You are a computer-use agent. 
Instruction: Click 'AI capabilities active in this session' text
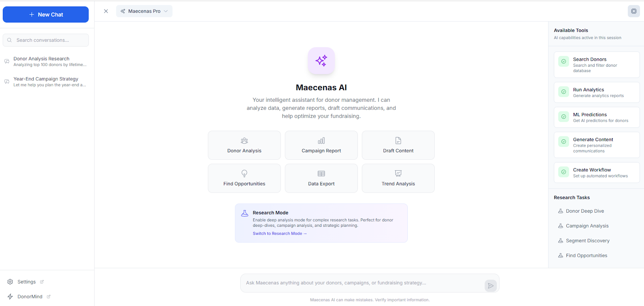click(x=587, y=38)
